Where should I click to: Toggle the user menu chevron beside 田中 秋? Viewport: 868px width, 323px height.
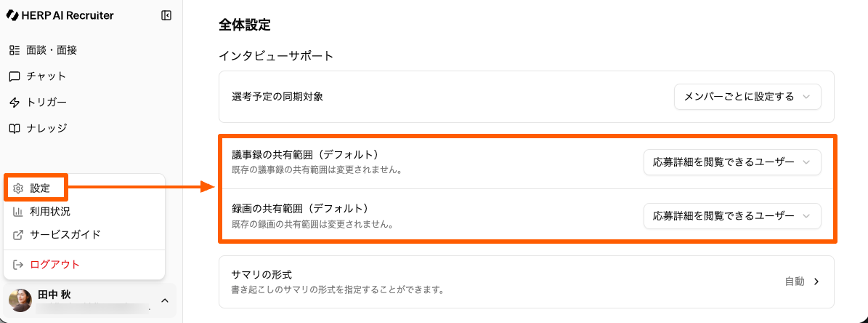(165, 300)
